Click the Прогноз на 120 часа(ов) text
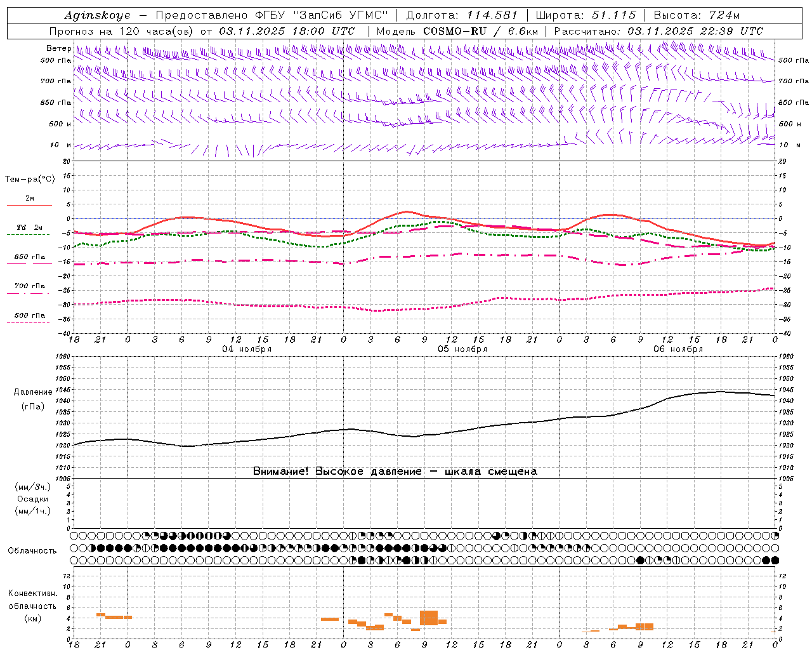Image resolution: width=812 pixels, height=650 pixels. tap(122, 31)
